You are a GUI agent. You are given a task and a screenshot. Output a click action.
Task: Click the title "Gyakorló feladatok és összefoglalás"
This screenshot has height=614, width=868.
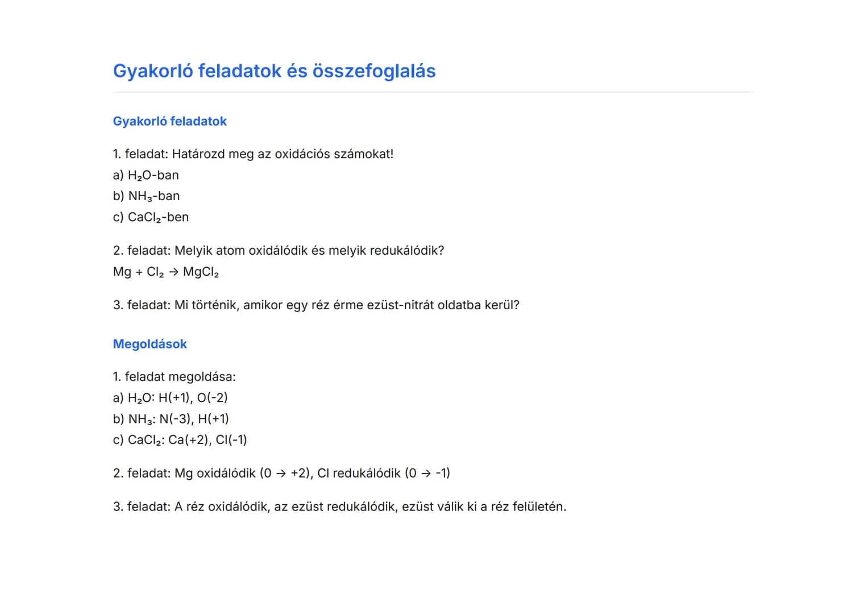[x=274, y=71]
